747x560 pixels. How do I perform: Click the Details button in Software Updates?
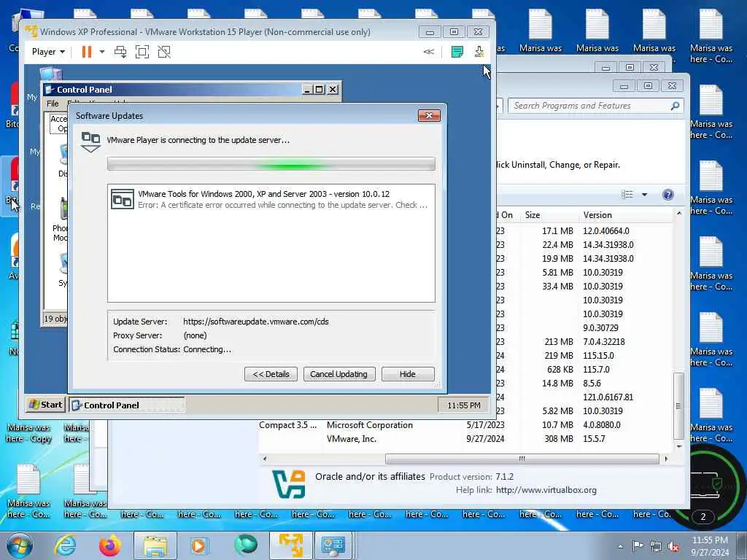[271, 374]
